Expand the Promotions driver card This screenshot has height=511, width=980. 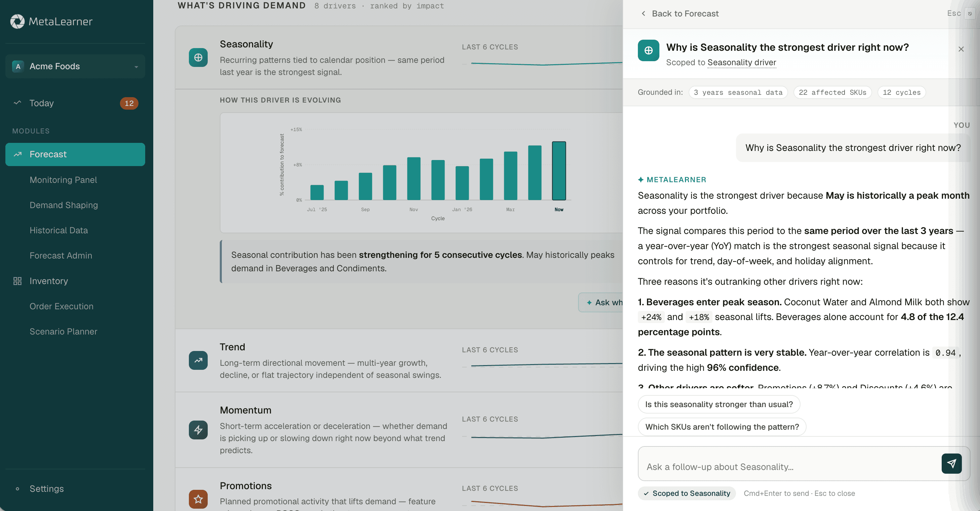point(399,490)
